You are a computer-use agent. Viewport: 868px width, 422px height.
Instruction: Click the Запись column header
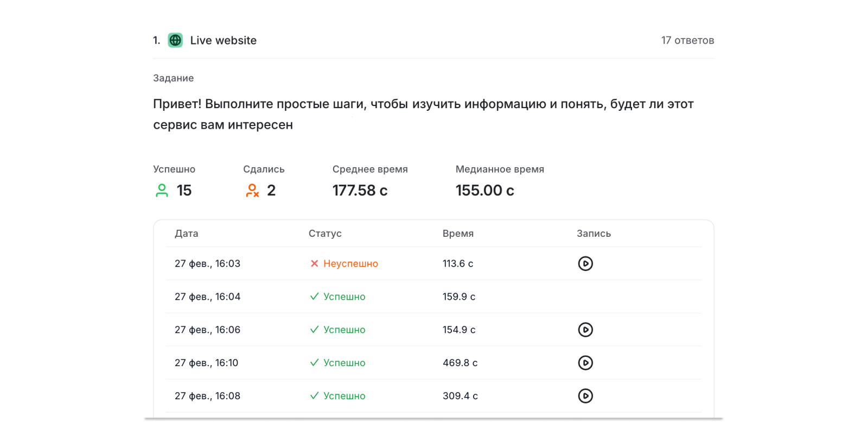593,234
